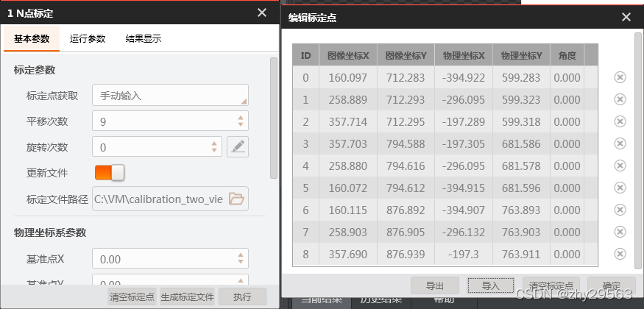
Task: Delete calibration point row ID 5
Action: point(620,188)
